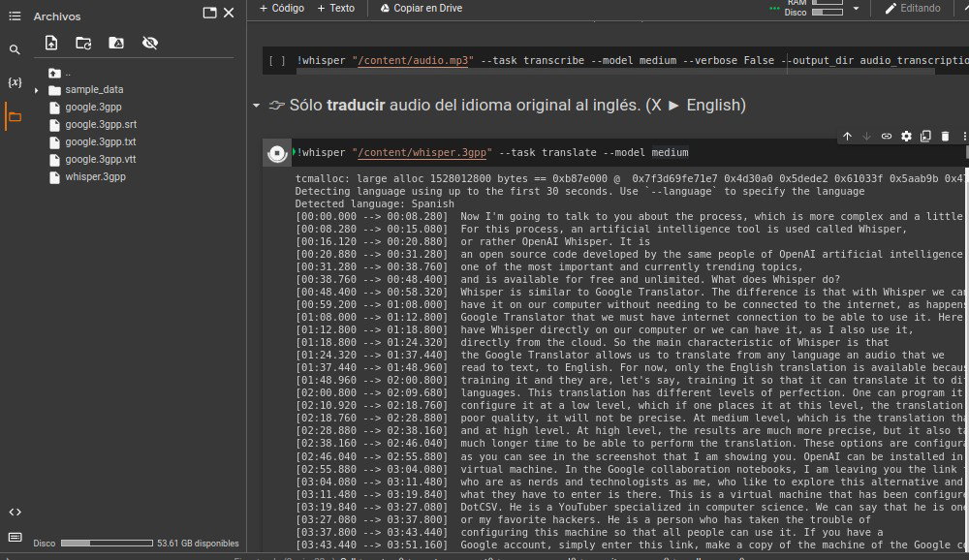Run the audio.mp3 transcribe cell
The image size is (969, 560).
pyautogui.click(x=277, y=61)
